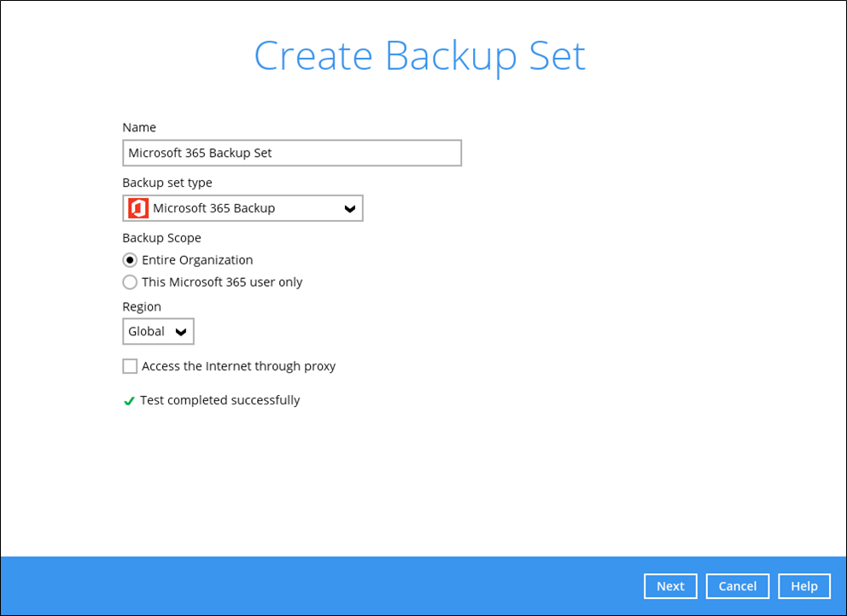Viewport: 847px width, 616px height.
Task: Click the Entire Organization label text
Action: coord(197,260)
